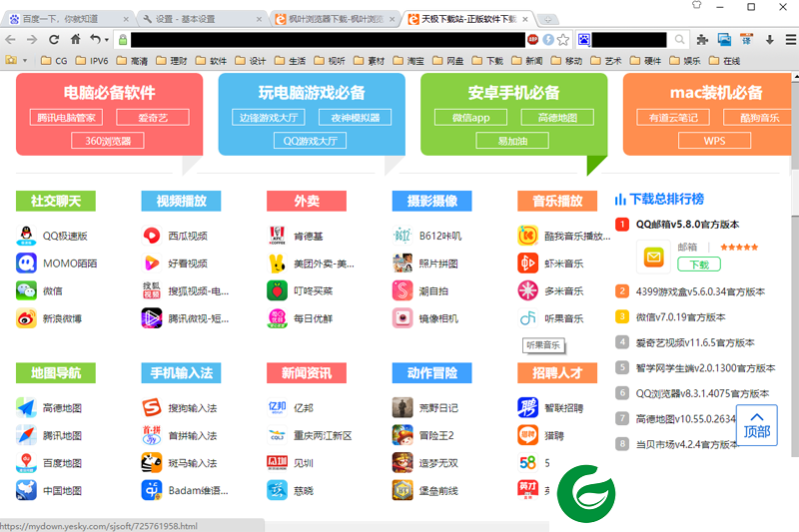
Task: Click the 叮咚买菜 app icon
Action: (277, 290)
